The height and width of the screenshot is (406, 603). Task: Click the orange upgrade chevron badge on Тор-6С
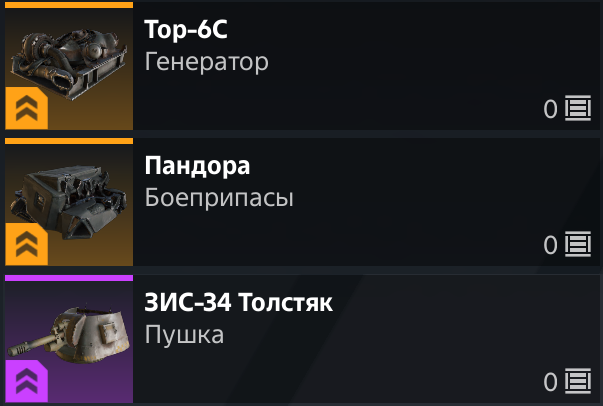tap(27, 108)
